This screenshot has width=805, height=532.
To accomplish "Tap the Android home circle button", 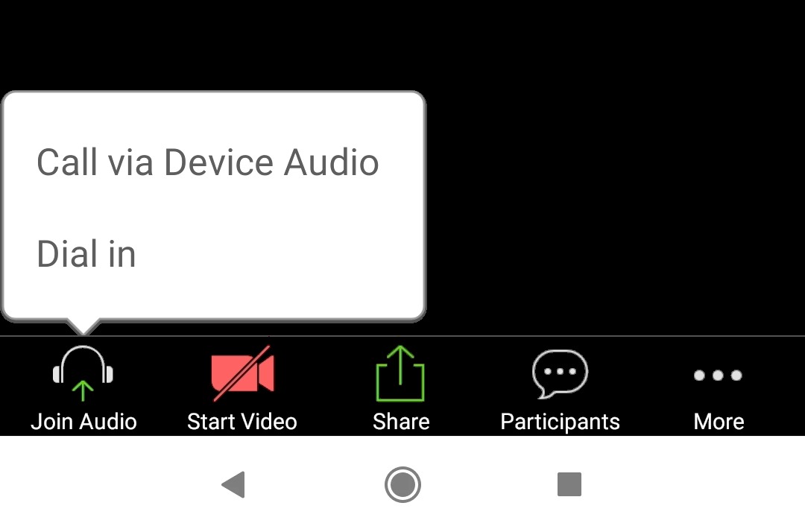I will pos(402,484).
